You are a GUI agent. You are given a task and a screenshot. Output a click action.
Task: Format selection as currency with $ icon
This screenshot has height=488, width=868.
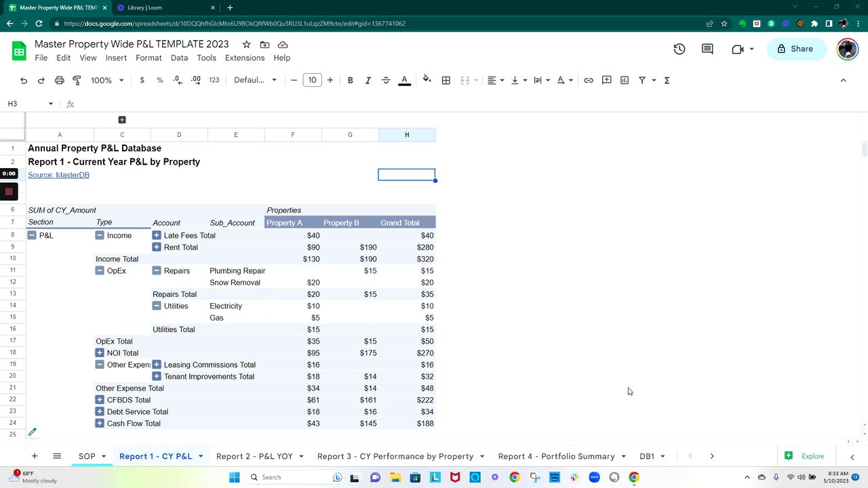pos(142,80)
